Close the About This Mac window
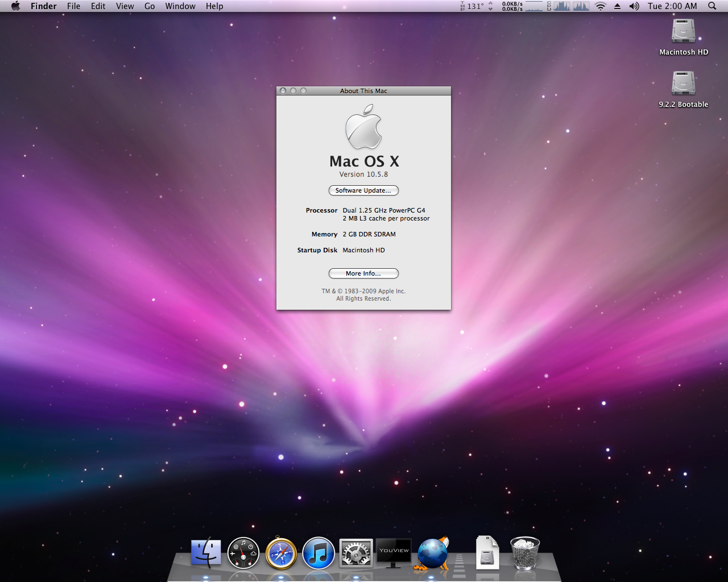The image size is (728, 582). pyautogui.click(x=283, y=91)
